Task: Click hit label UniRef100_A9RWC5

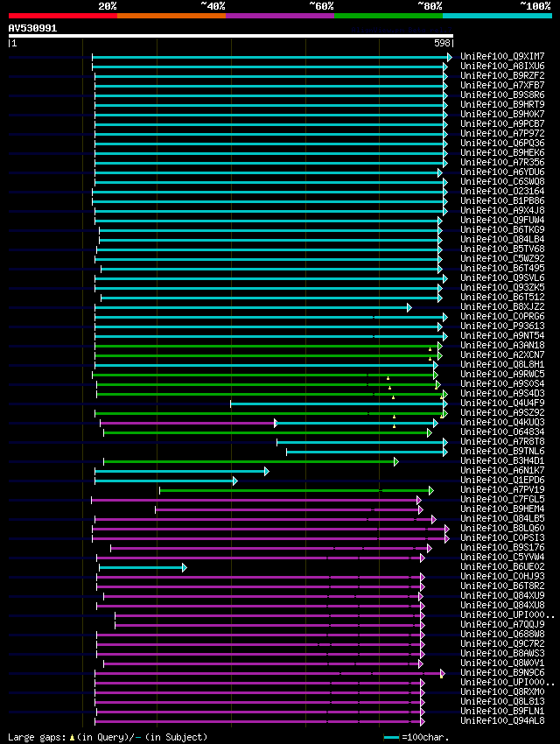Action: pyautogui.click(x=502, y=374)
